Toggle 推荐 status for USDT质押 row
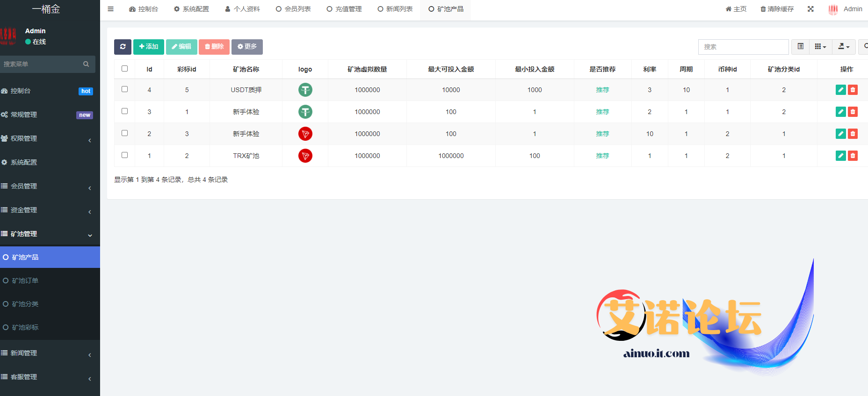The height and width of the screenshot is (396, 868). 602,90
